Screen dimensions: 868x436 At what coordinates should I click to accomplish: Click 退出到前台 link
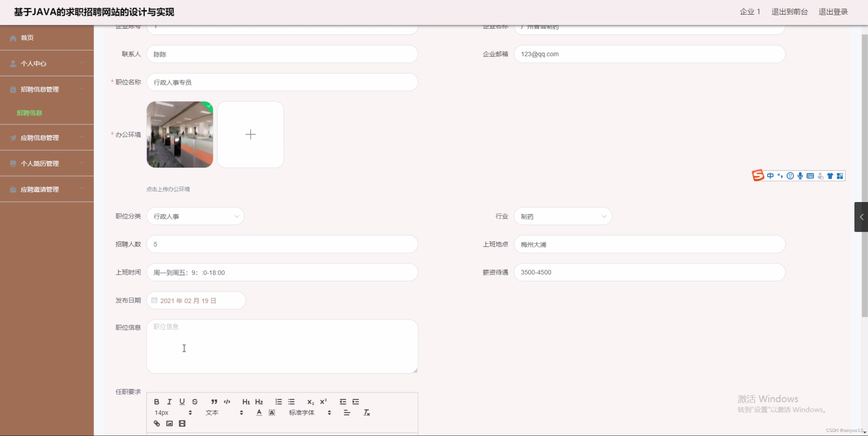[789, 12]
